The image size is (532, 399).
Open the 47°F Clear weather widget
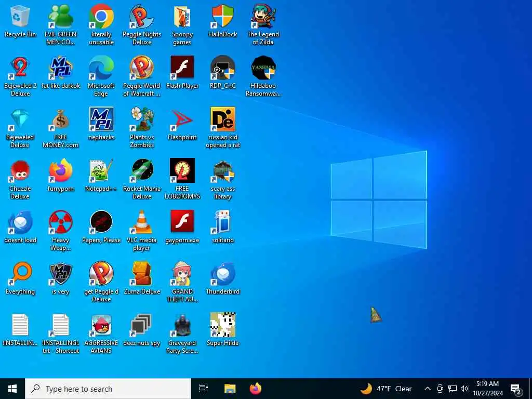coord(386,389)
